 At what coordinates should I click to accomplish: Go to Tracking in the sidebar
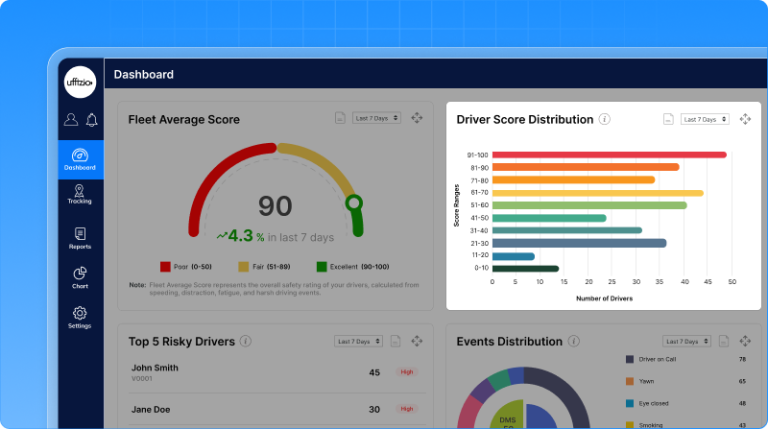coord(80,194)
